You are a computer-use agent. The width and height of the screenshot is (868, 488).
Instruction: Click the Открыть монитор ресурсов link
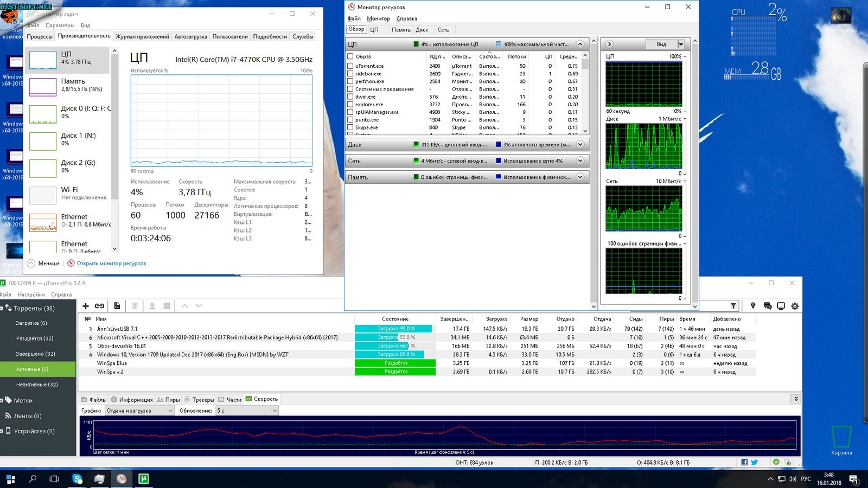tap(111, 264)
